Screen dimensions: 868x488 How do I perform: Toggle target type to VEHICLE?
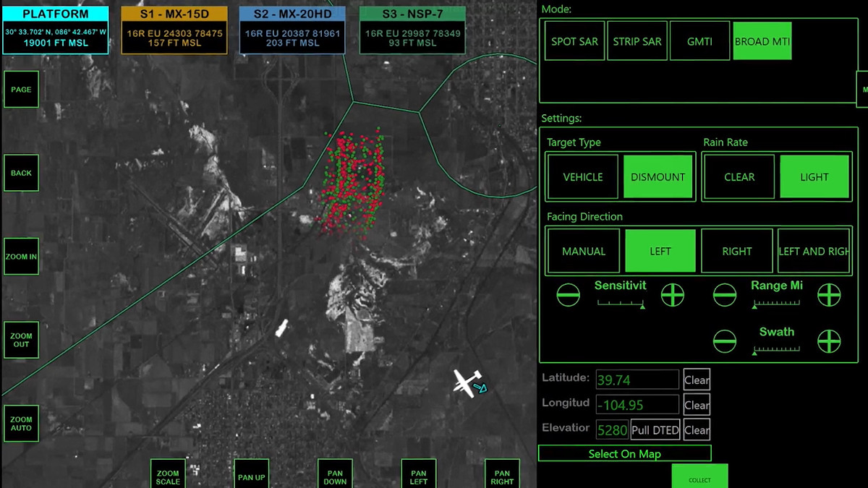583,176
